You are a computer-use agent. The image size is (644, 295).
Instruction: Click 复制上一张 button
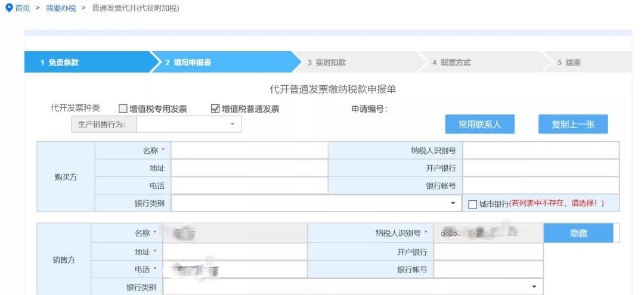573,125
